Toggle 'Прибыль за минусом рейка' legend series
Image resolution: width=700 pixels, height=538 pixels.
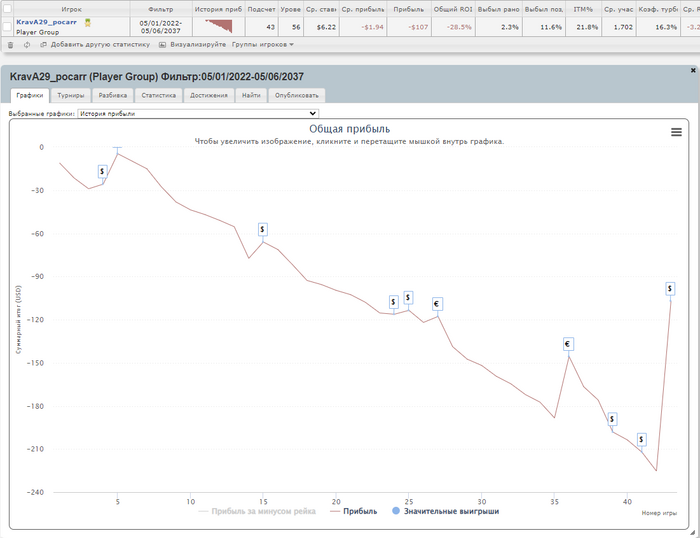257,512
